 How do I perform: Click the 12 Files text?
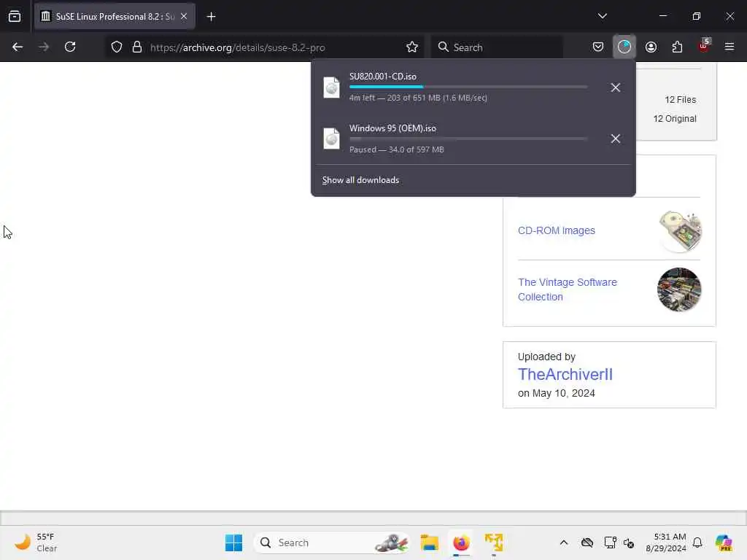click(x=681, y=99)
